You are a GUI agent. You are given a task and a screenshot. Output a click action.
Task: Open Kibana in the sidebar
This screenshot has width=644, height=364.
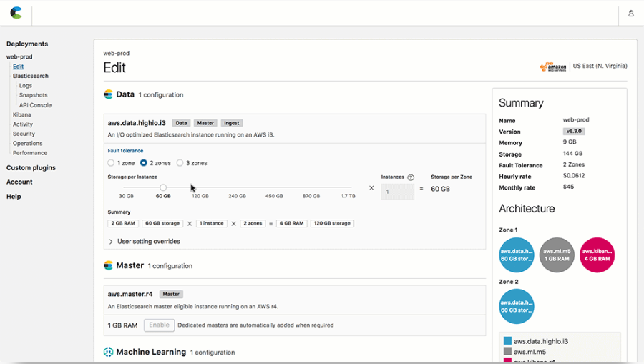[x=21, y=114]
